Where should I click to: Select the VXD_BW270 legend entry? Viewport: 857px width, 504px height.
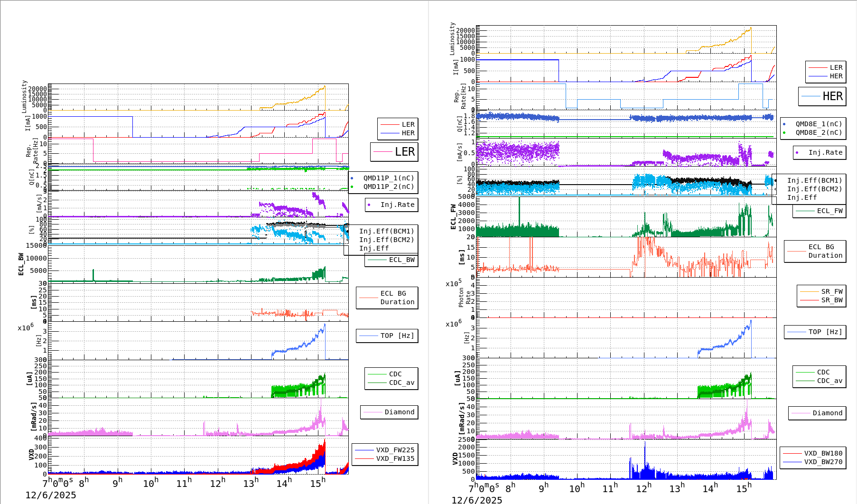[x=823, y=462]
